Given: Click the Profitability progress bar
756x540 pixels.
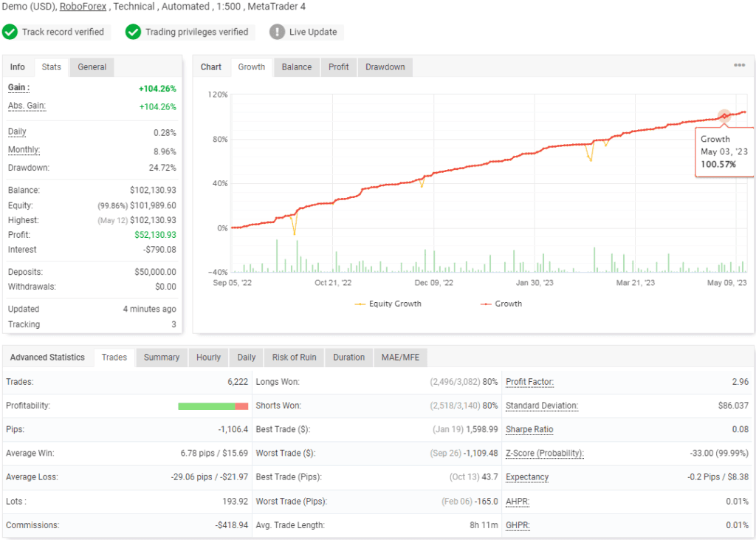Looking at the screenshot, I should [213, 406].
